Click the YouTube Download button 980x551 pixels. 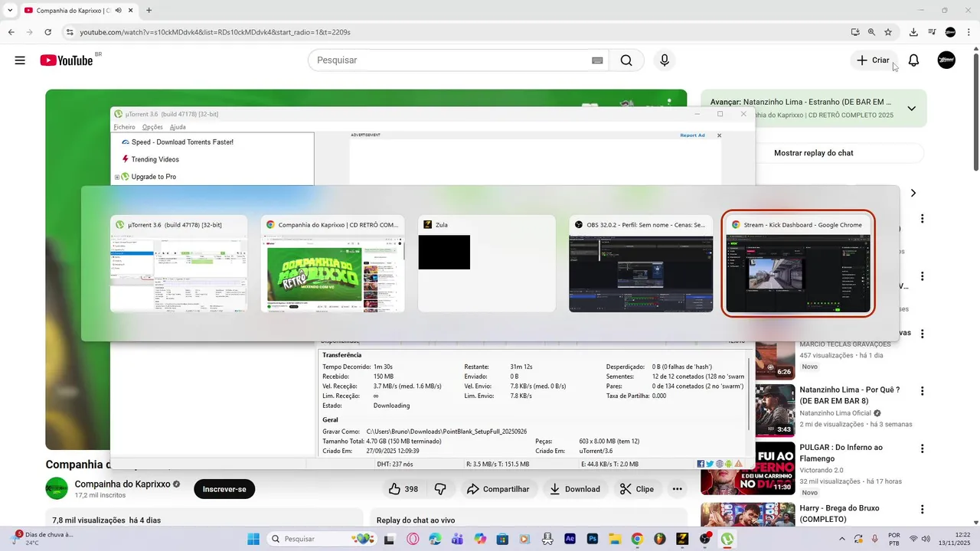[x=575, y=489]
